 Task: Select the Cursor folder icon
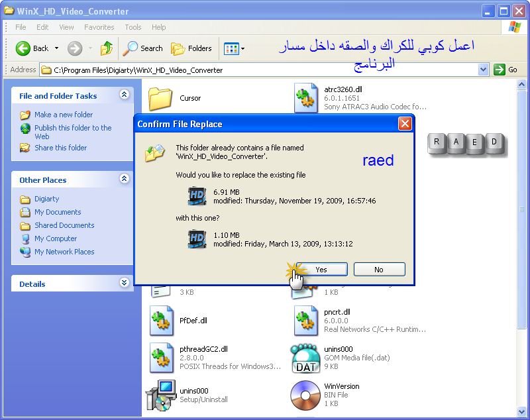tap(160, 98)
